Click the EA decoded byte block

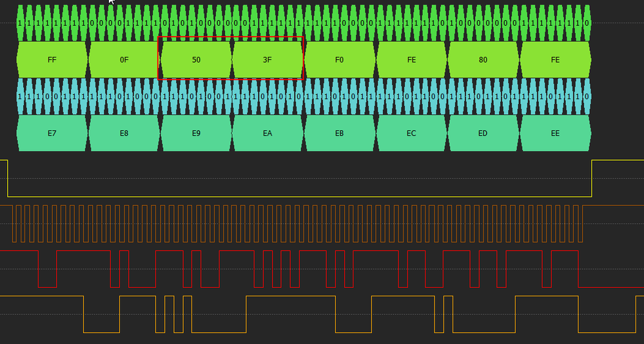pyautogui.click(x=268, y=133)
